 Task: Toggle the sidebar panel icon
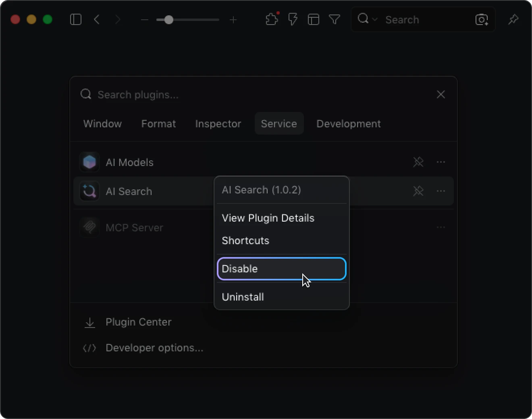(76, 19)
